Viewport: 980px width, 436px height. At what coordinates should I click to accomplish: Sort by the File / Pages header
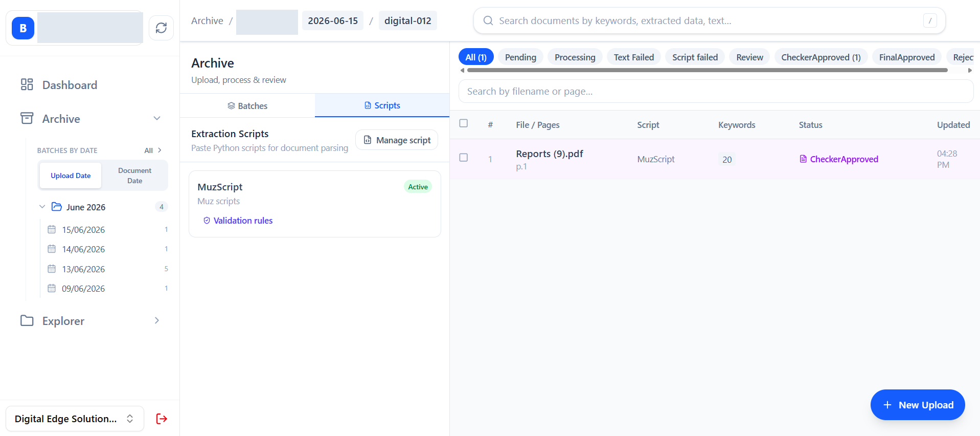point(538,125)
